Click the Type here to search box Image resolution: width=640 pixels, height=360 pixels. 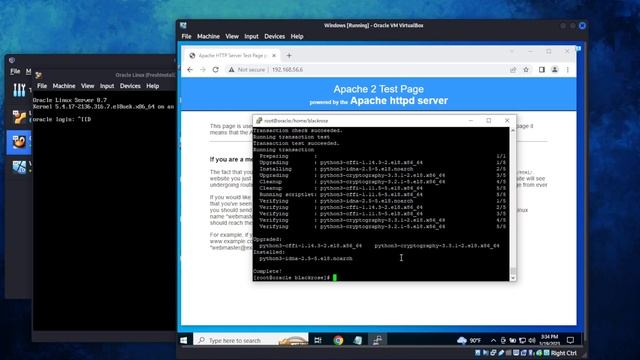click(251, 340)
